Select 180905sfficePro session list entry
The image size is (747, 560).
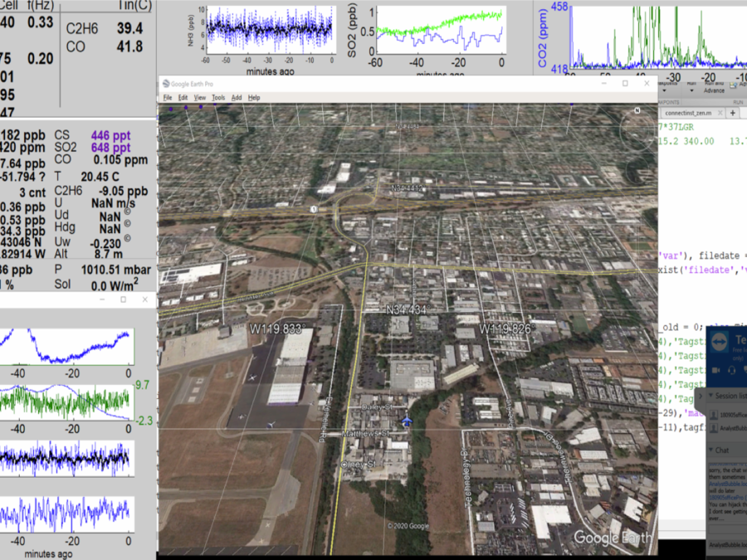point(728,415)
